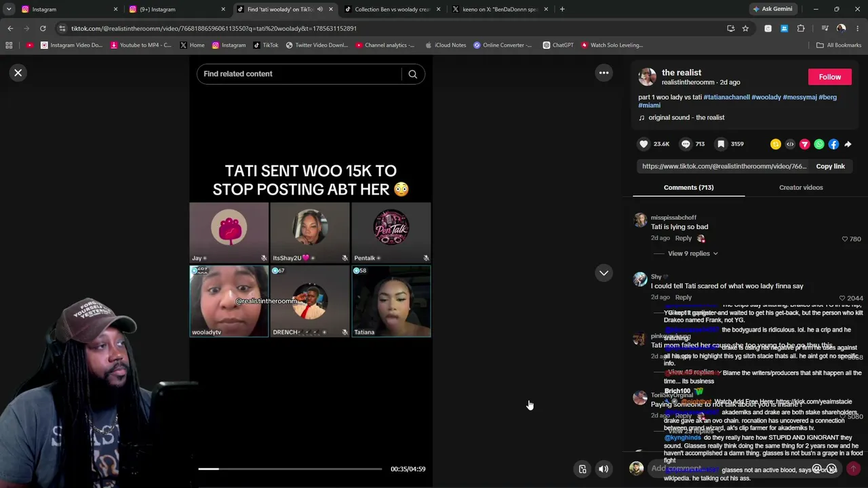Open the TikTok bookmark
This screenshot has width=868, height=488.
click(x=266, y=45)
